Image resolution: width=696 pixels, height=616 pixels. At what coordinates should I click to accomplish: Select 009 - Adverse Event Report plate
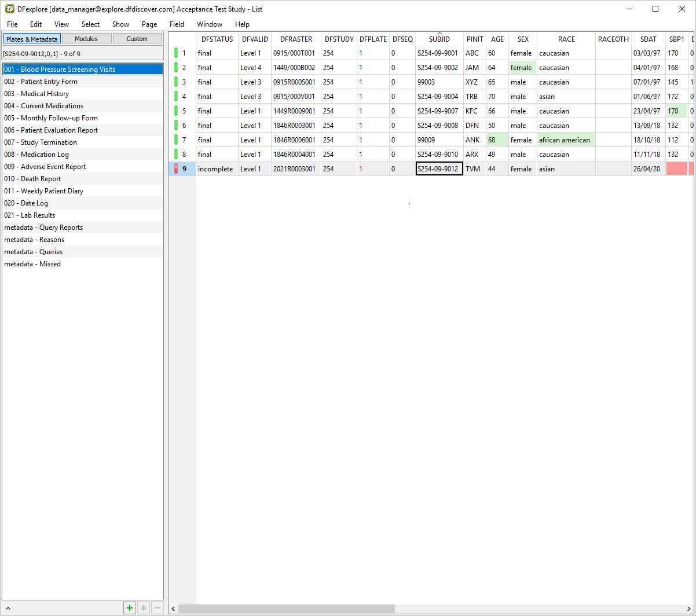coord(45,167)
